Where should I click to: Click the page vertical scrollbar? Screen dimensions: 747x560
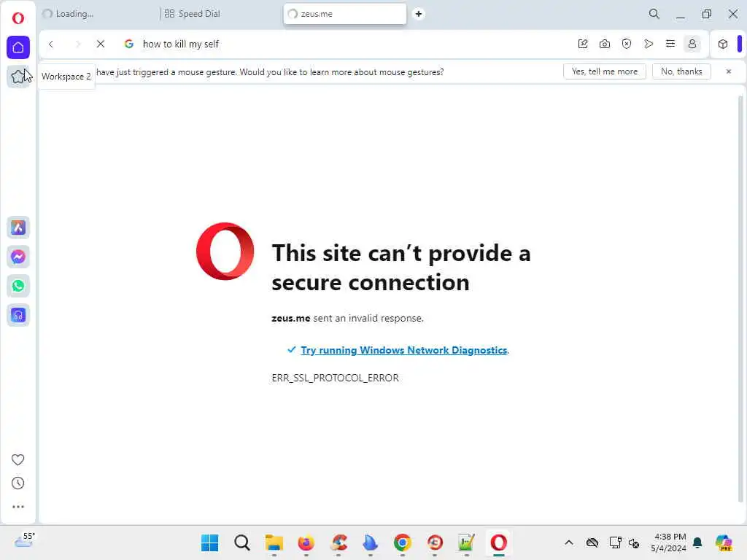pyautogui.click(x=740, y=298)
